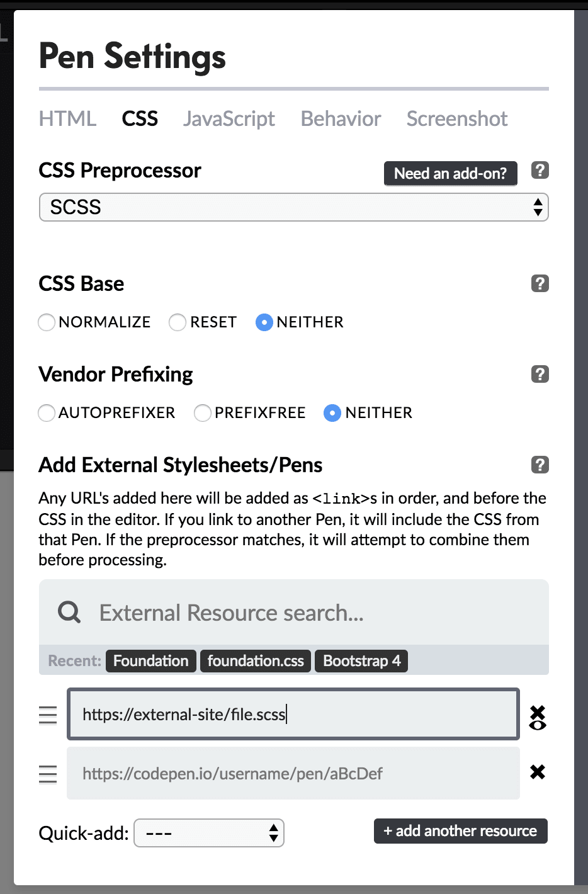Click the CSS Preprocessor help question-mark icon
Image resolution: width=588 pixels, height=894 pixels.
click(540, 170)
